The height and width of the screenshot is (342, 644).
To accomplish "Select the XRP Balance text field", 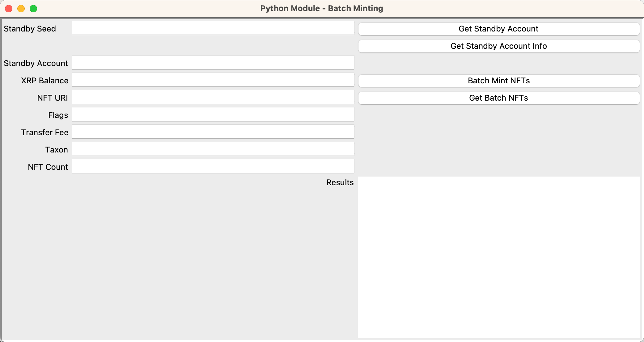I will click(x=213, y=80).
